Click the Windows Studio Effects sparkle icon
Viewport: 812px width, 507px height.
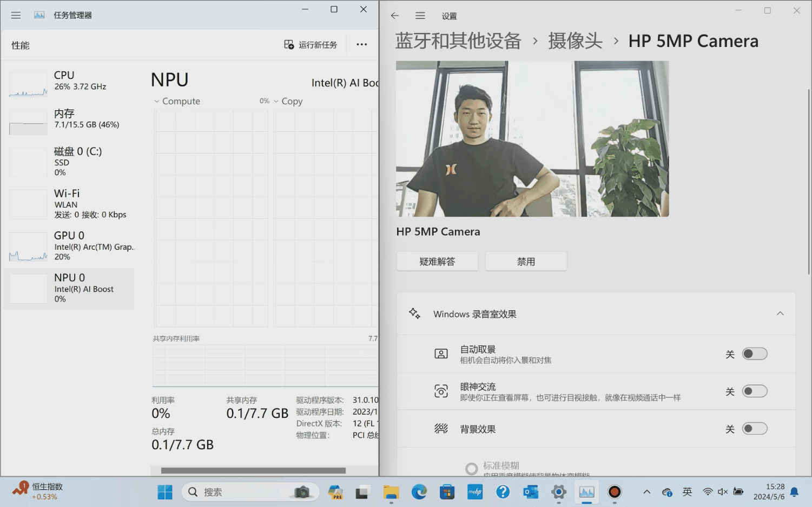pyautogui.click(x=415, y=313)
